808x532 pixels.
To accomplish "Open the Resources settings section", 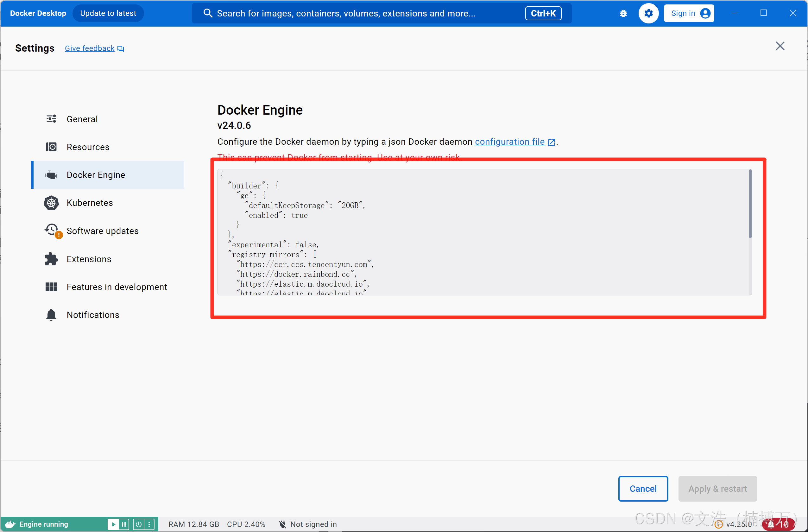I will pyautogui.click(x=88, y=147).
